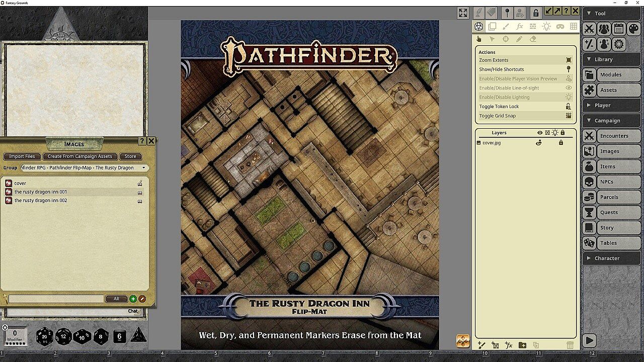Click Toggle Grid Snap action
644x362 pixels.
(x=525, y=116)
